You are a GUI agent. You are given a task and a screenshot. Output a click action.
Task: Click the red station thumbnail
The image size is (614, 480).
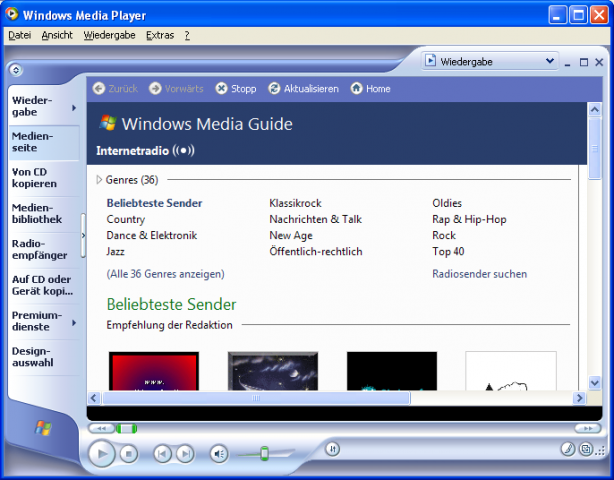154,371
